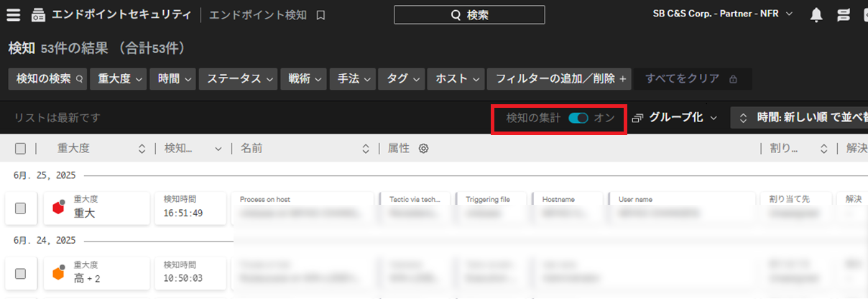Viewport: 868px width, 299px height.
Task: Expand the グループ化 dropdown
Action: [676, 118]
